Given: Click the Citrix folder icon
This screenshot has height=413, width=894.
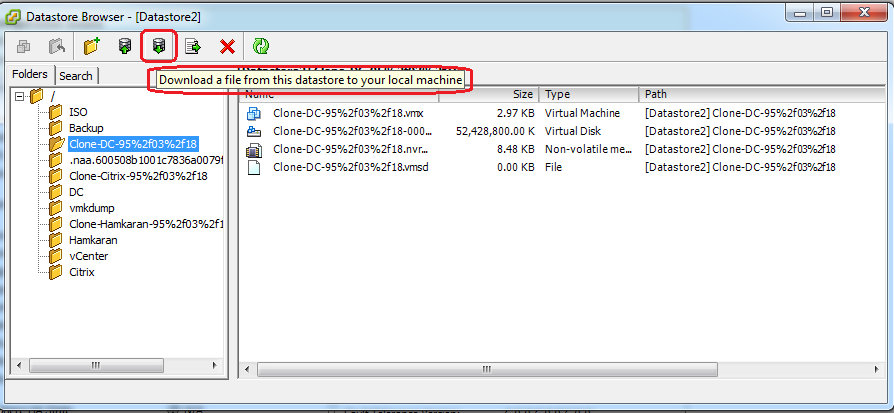Looking at the screenshot, I should 56,272.
